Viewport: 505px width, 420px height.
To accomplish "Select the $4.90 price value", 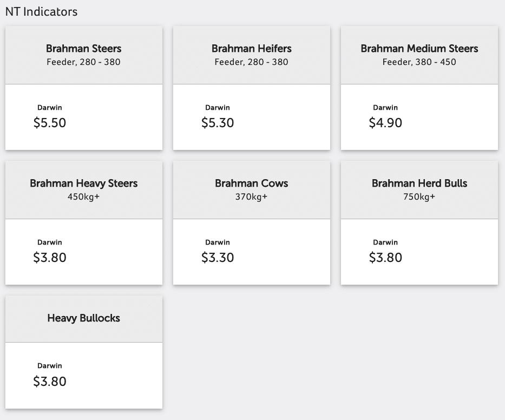I will (x=385, y=123).
